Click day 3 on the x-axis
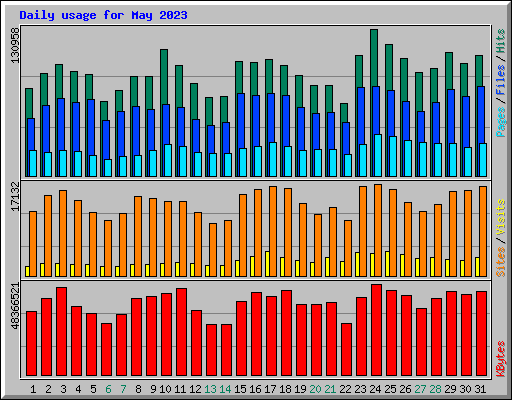This screenshot has height=400, width=512. [x=63, y=389]
